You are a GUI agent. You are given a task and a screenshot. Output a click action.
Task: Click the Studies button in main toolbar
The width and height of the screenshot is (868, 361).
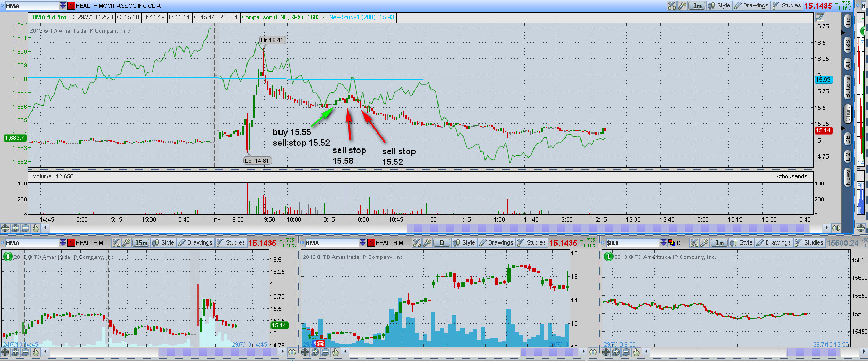click(x=787, y=5)
